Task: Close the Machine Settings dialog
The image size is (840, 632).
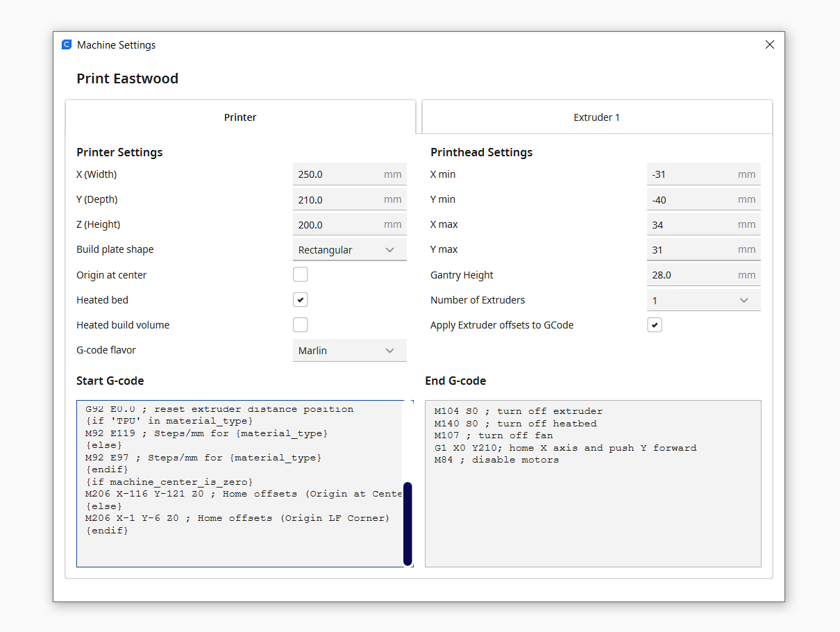Action: (x=769, y=44)
